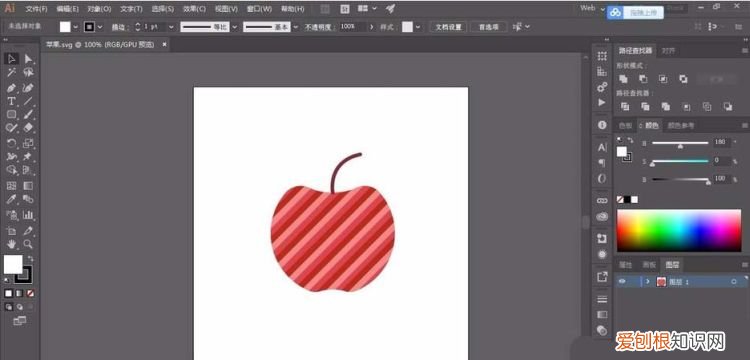
Task: Adjust the H hue slider
Action: point(680,143)
